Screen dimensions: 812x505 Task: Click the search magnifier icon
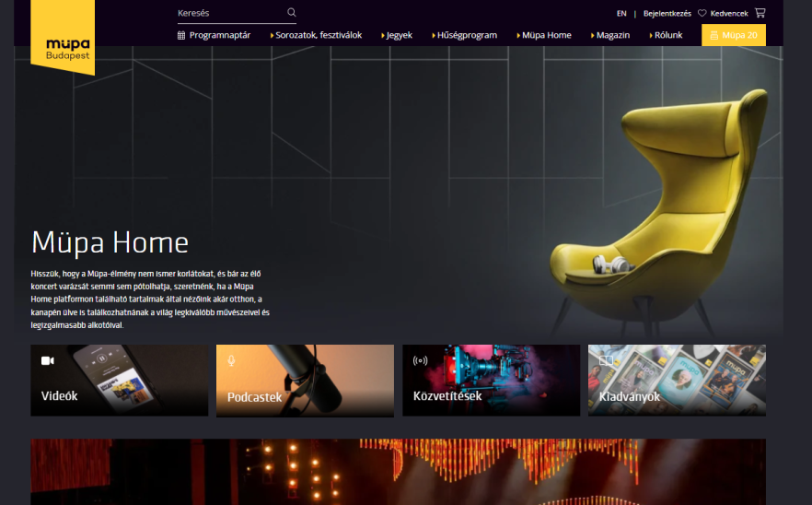(x=292, y=13)
